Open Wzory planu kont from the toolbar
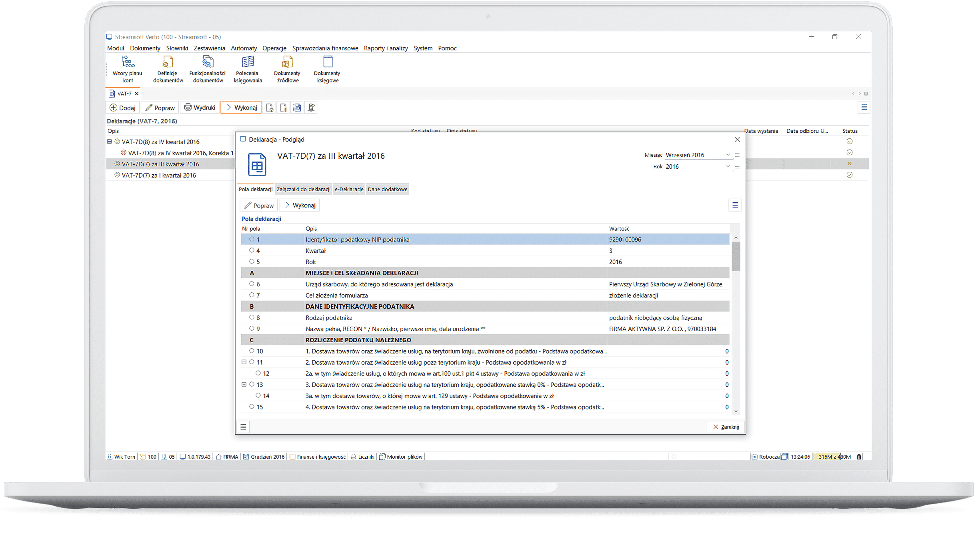 pyautogui.click(x=127, y=69)
